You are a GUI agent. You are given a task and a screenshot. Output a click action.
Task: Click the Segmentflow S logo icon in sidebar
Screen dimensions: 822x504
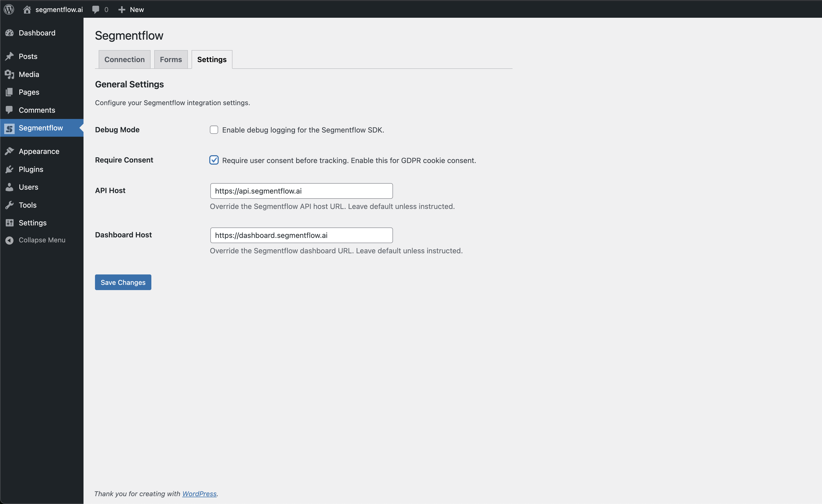9,128
